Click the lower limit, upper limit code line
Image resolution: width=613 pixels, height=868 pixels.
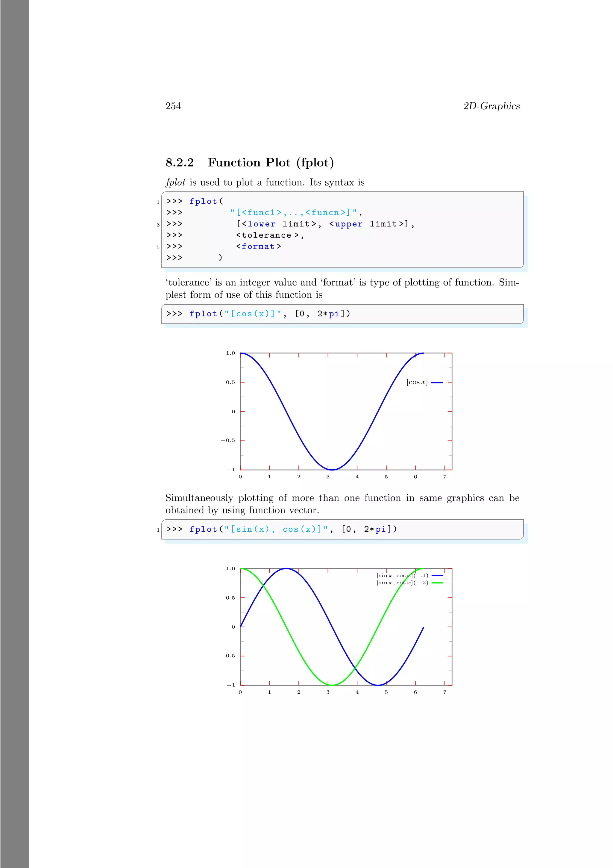point(290,224)
